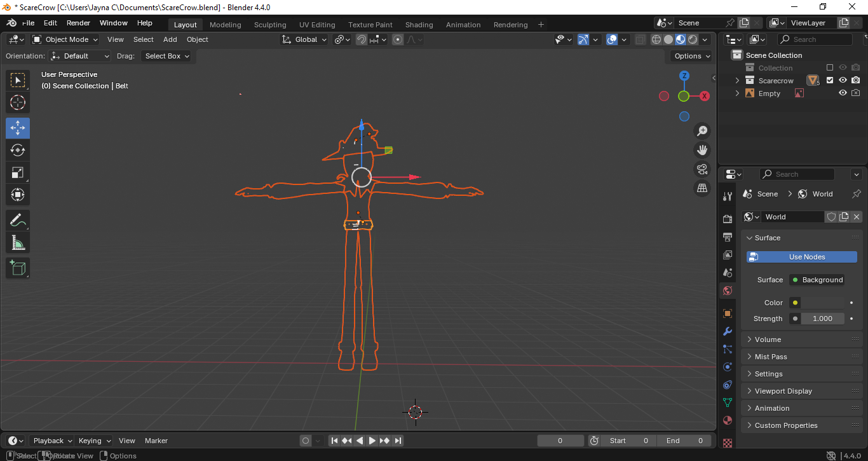The image size is (868, 461).
Task: Switch to the Sculpting workspace tab
Action: point(270,25)
